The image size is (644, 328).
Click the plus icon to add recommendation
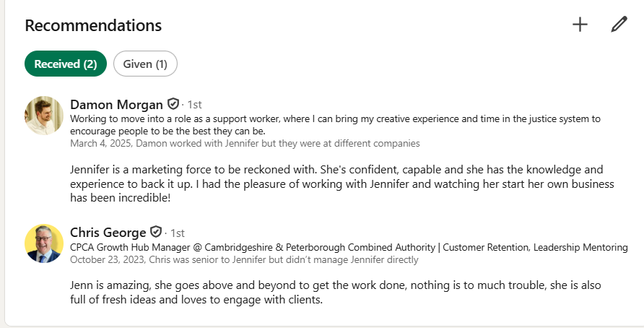(x=580, y=25)
